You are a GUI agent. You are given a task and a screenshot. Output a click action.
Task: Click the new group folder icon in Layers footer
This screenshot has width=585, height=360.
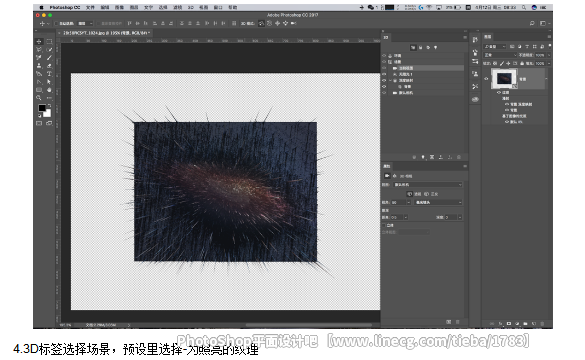525,324
